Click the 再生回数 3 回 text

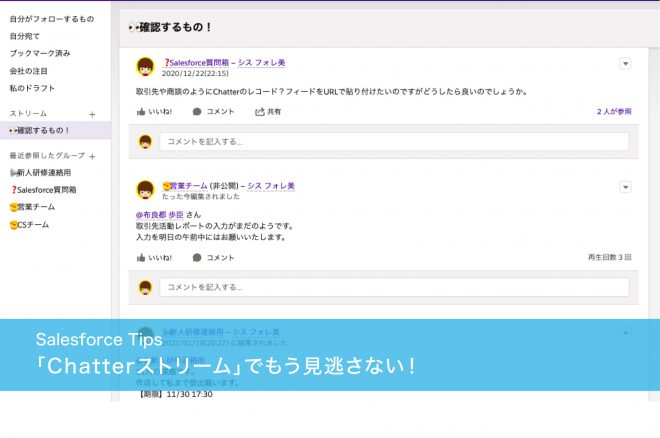coord(609,257)
